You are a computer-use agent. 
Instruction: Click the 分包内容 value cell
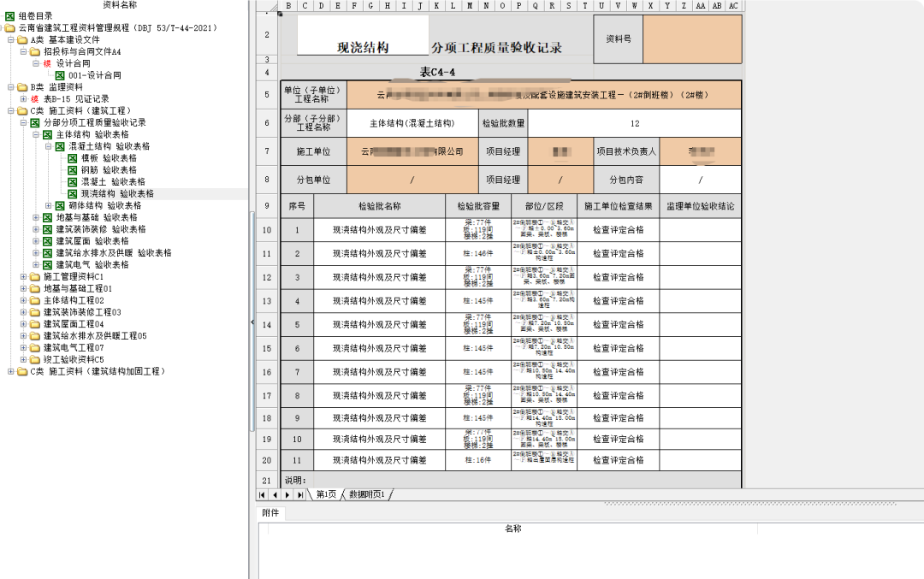click(700, 180)
